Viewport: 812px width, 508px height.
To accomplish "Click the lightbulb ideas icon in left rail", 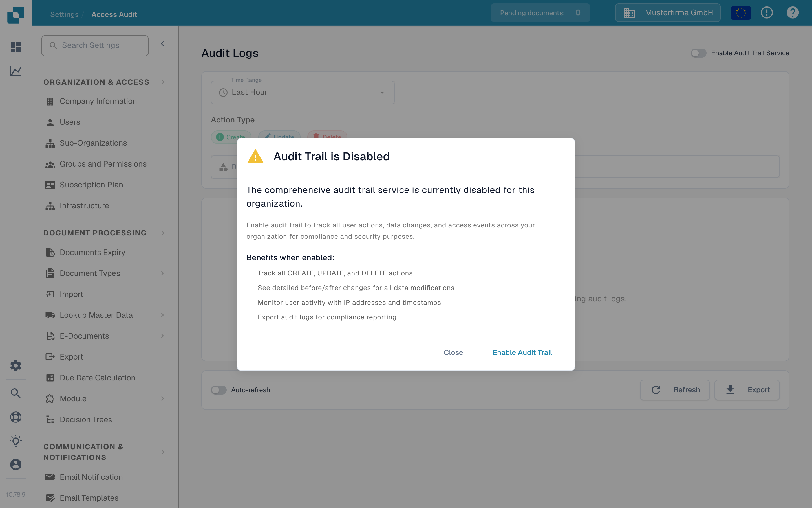I will pos(16,441).
